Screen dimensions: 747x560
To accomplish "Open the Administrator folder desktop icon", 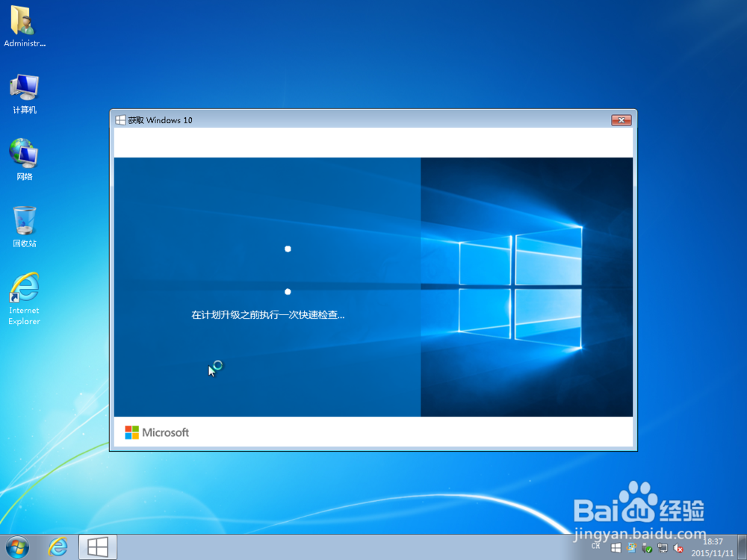I will tap(25, 27).
